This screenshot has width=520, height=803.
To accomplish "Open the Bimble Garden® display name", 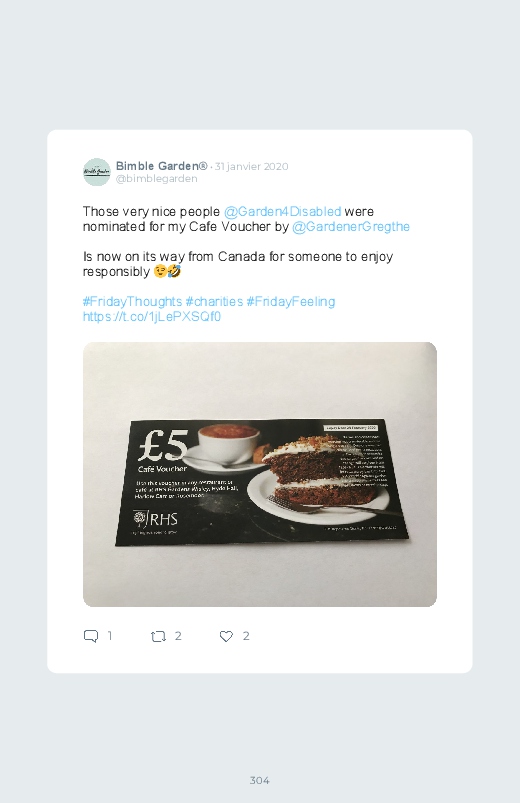I will click(161, 166).
